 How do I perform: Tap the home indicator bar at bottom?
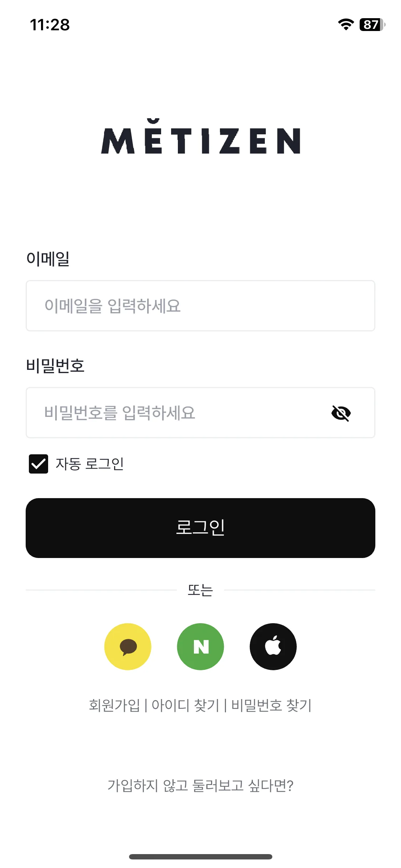[x=201, y=857]
